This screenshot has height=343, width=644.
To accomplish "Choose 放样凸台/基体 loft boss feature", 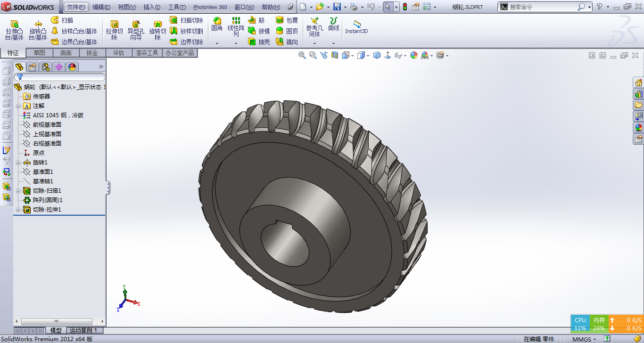I will click(74, 31).
